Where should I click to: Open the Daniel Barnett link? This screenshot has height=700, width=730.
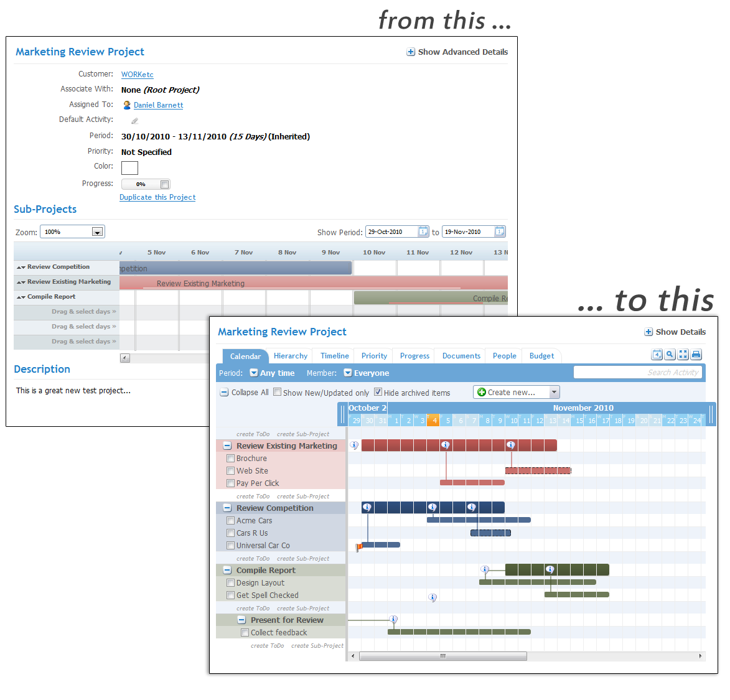pyautogui.click(x=158, y=105)
